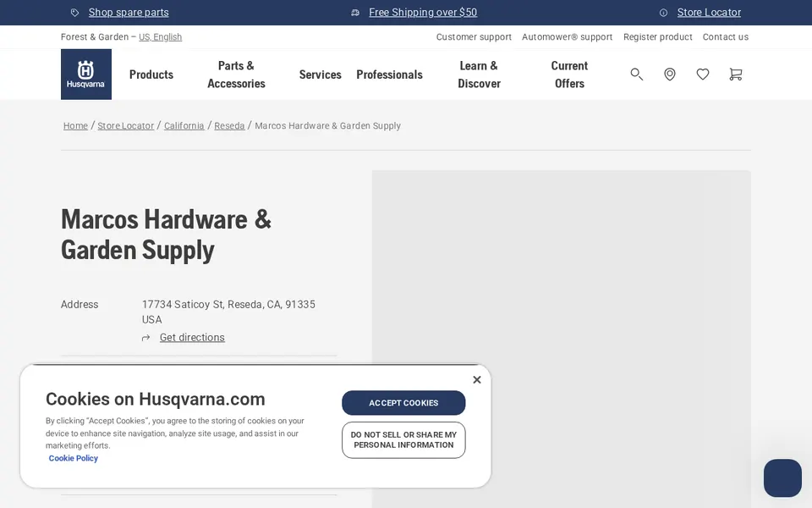Click the info icon beside Store Locator
This screenshot has width=812, height=508.
pyautogui.click(x=663, y=13)
